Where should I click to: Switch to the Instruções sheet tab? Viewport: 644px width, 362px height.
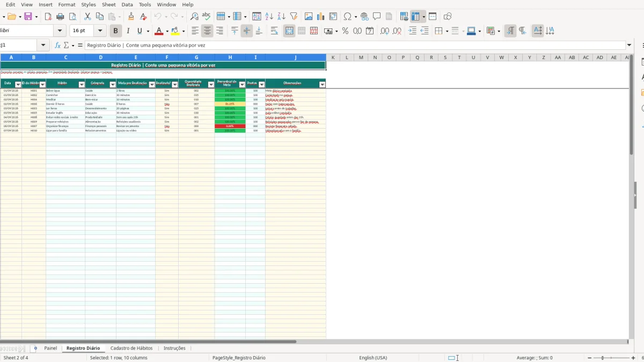[x=174, y=348]
